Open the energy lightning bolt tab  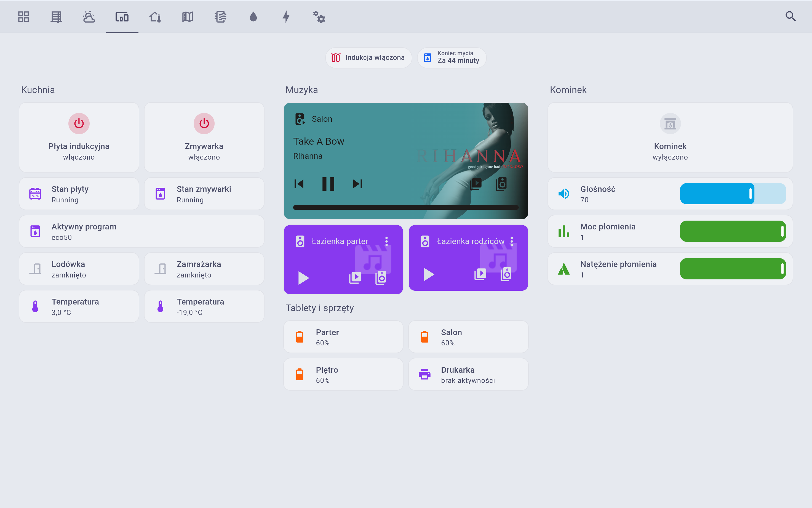(286, 17)
